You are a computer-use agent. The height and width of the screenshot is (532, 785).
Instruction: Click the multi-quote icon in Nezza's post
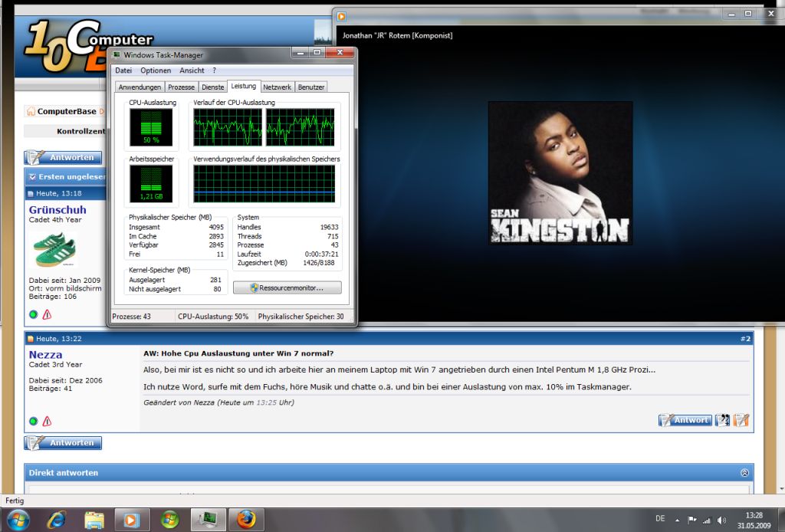(x=722, y=420)
